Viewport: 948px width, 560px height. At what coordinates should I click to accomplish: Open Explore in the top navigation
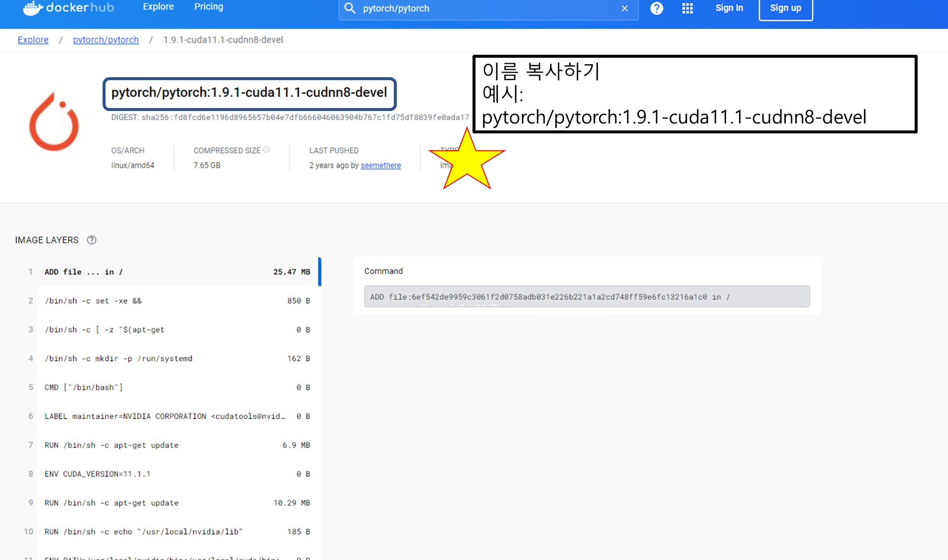pos(158,7)
